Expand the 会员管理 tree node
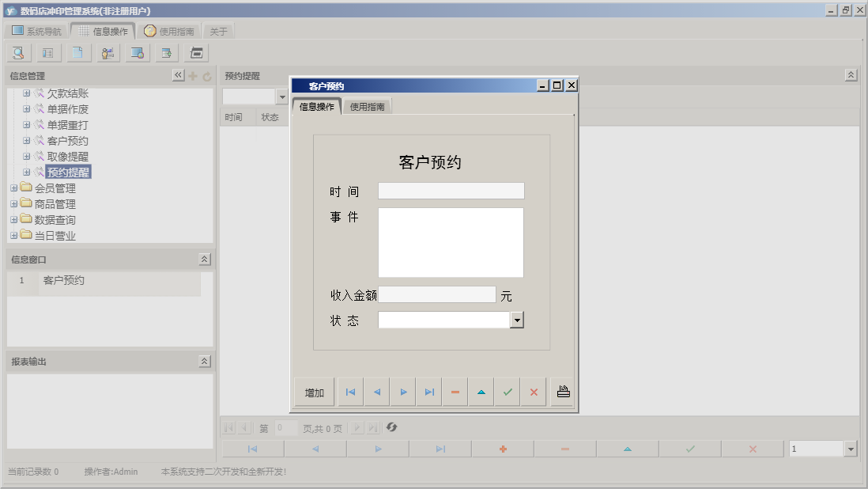Viewport: 868px width, 489px height. click(13, 188)
